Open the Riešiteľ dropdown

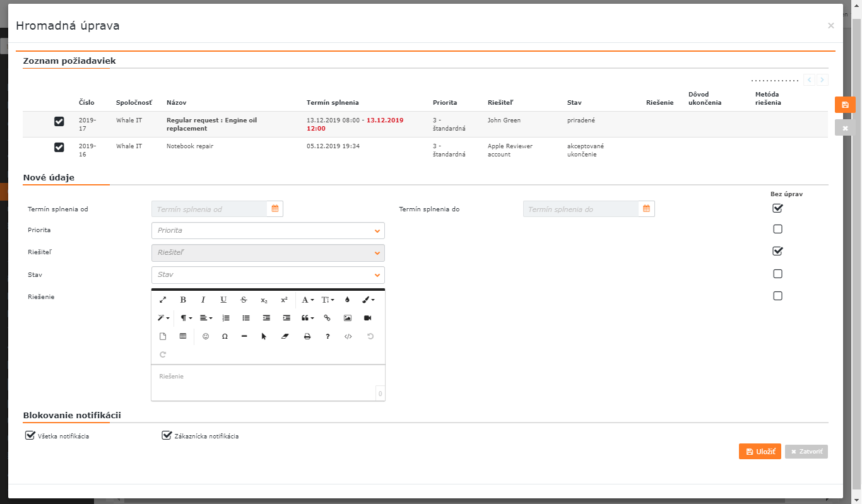coord(268,253)
